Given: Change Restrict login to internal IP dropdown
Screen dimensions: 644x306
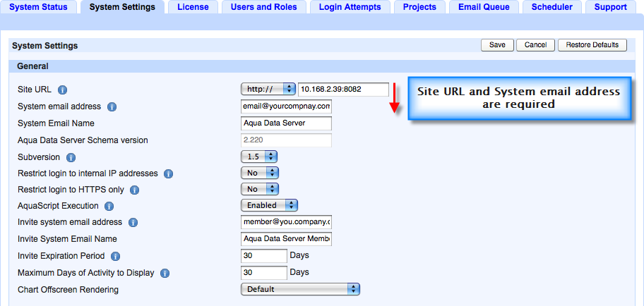Looking at the screenshot, I should pos(260,173).
